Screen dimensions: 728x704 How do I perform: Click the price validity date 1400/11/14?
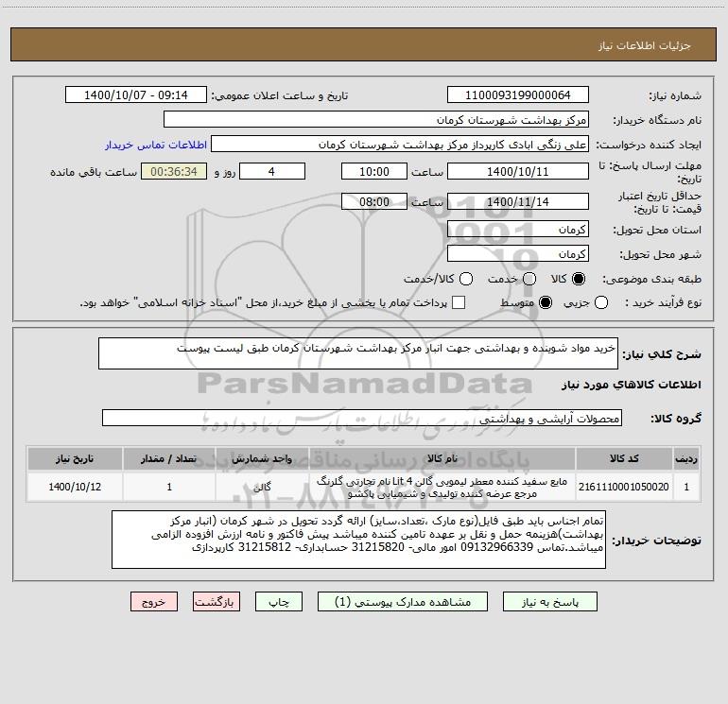[x=518, y=202]
